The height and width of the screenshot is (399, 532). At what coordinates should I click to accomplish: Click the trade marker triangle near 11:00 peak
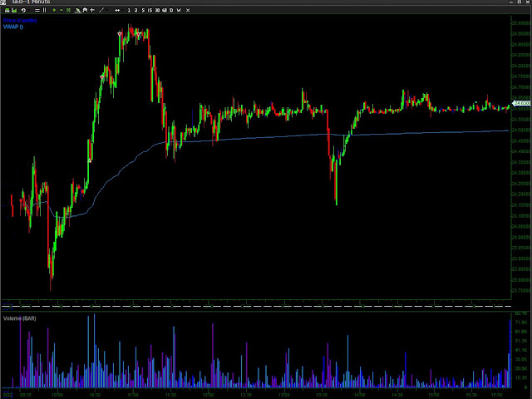tap(139, 34)
